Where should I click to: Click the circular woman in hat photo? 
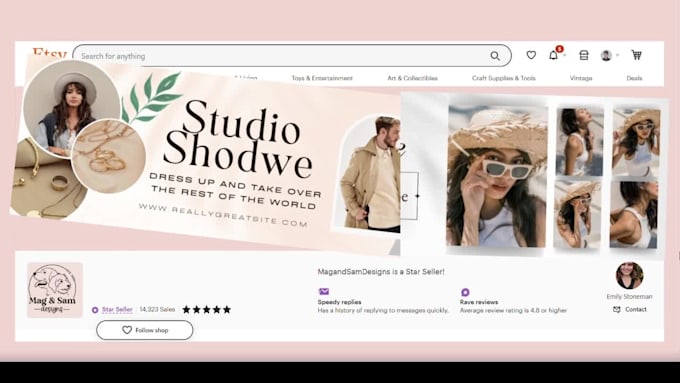72,108
